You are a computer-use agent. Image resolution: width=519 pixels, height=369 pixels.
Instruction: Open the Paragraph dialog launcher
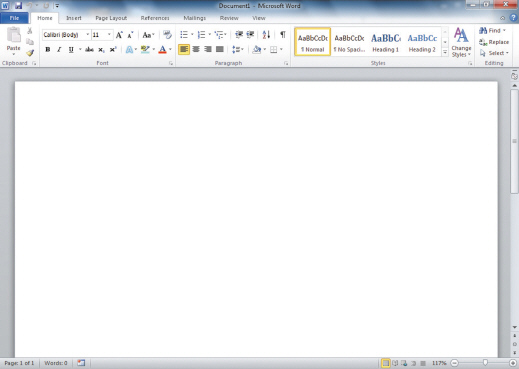coord(286,63)
